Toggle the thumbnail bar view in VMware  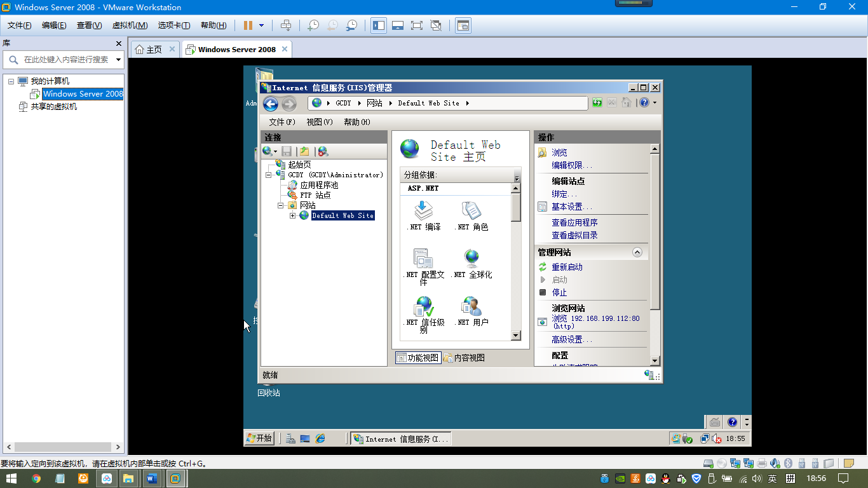pyautogui.click(x=398, y=25)
